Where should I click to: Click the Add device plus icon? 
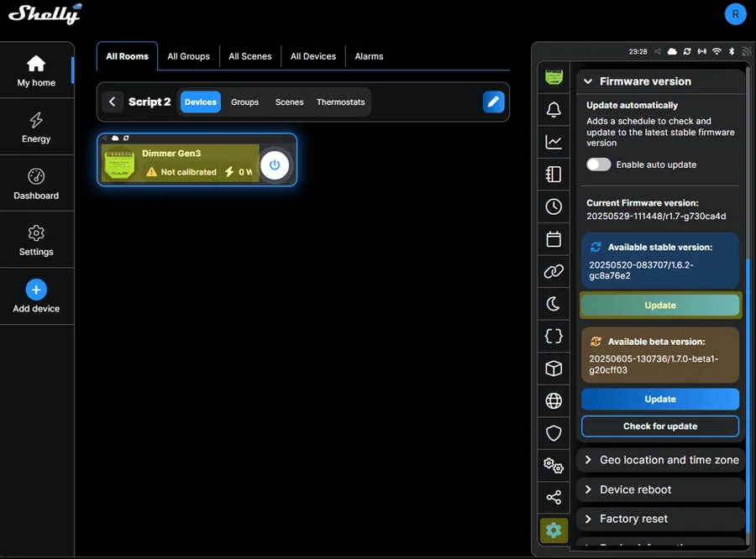tap(36, 290)
